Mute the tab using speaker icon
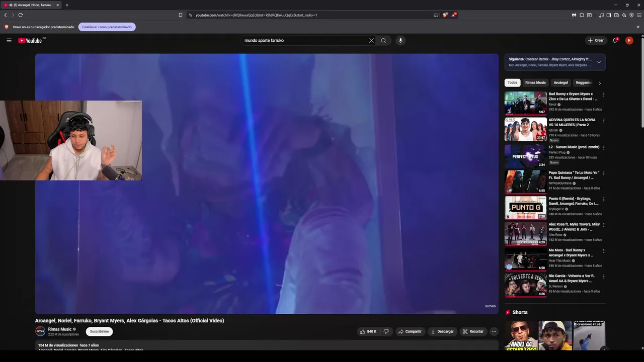Screen dimensions: 644x362 click(x=11, y=5)
